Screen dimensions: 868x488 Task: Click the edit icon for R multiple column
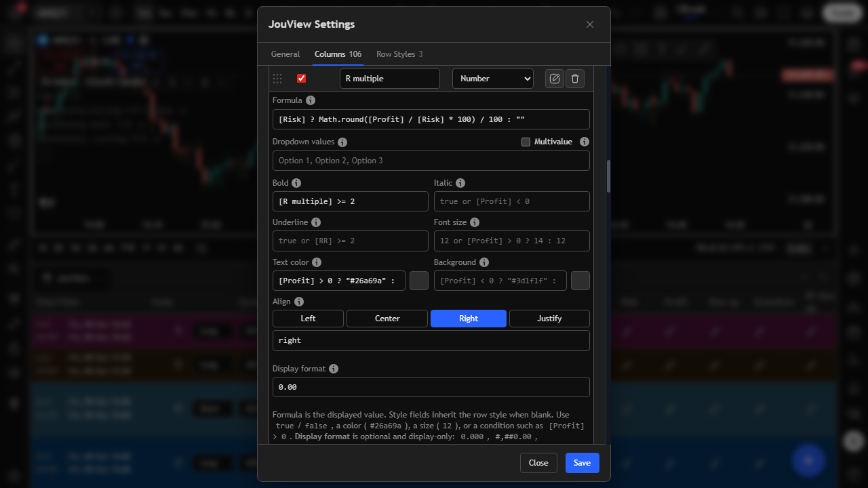555,79
